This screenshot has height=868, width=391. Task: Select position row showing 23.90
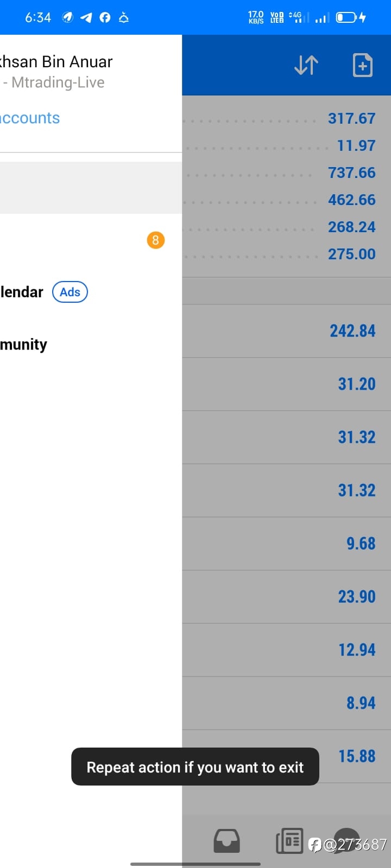[286, 597]
